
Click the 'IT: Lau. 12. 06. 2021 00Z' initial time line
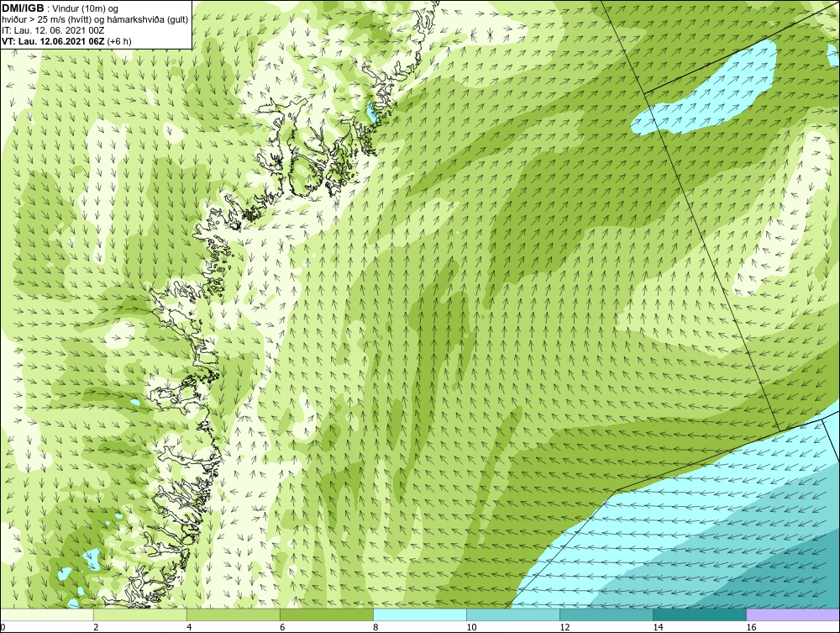[53, 30]
